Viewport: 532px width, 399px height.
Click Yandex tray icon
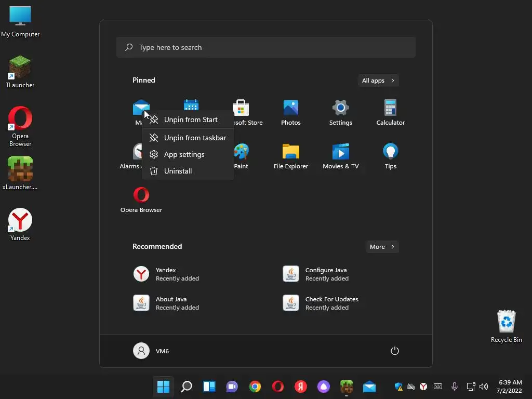423,387
